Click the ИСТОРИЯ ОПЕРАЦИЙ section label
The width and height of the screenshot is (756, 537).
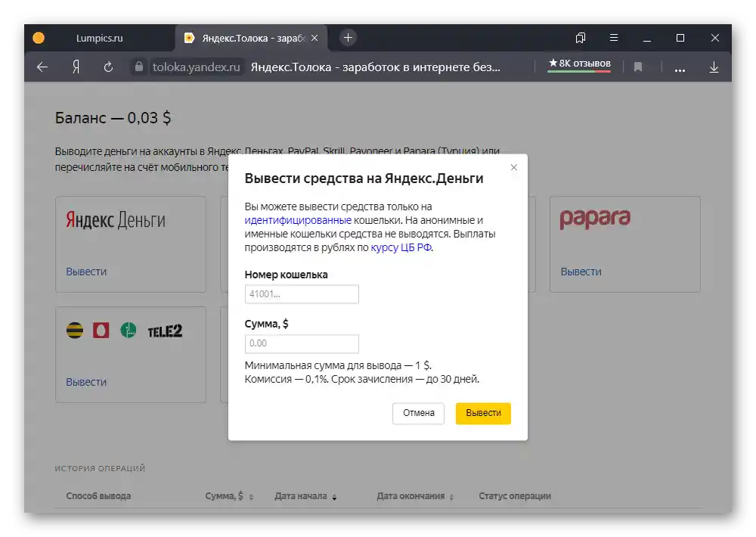[100, 468]
